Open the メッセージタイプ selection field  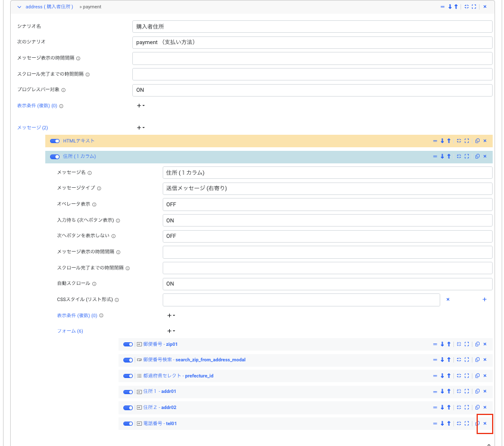click(x=327, y=188)
